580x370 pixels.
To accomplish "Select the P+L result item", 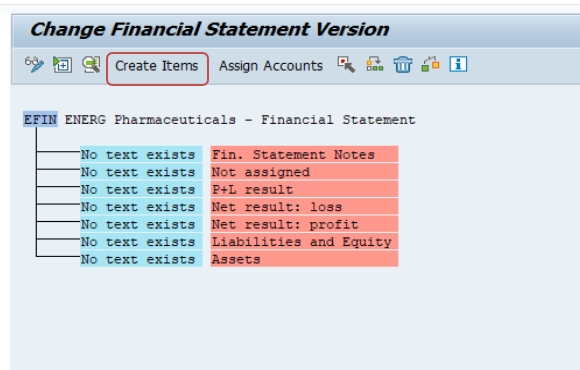I will pyautogui.click(x=304, y=189).
